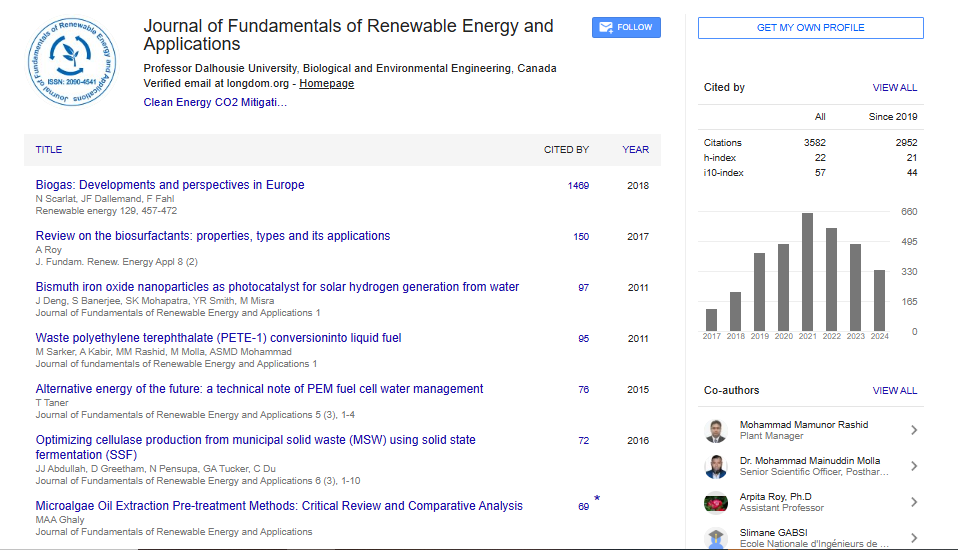Click Dr. Mohammad Mainuddin Molla's avatar
This screenshot has width=958, height=550.
(x=714, y=467)
